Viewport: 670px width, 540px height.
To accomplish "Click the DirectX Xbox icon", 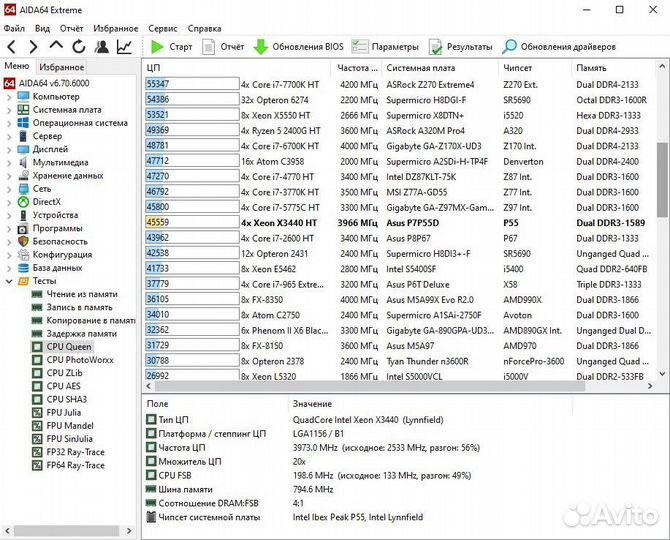I will click(24, 202).
